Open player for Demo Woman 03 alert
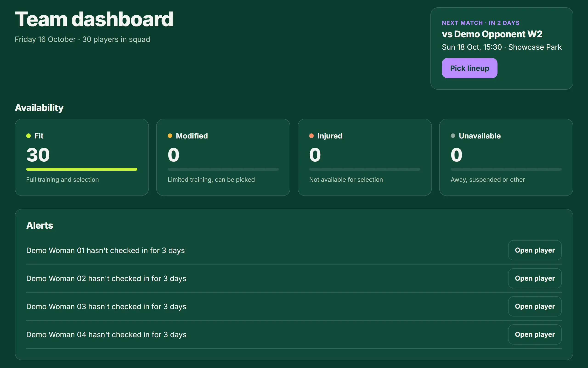The height and width of the screenshot is (368, 588). pyautogui.click(x=535, y=306)
